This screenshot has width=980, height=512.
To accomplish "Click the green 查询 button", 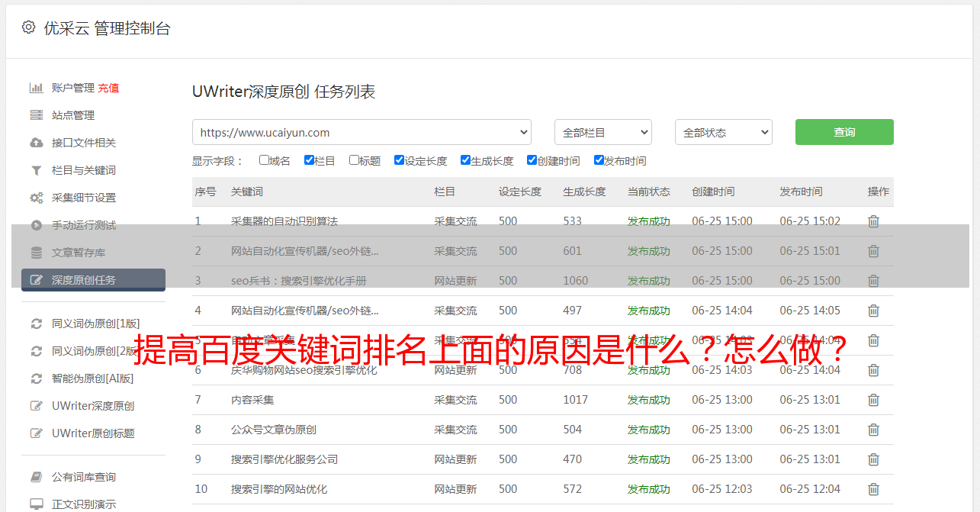I will (x=844, y=132).
